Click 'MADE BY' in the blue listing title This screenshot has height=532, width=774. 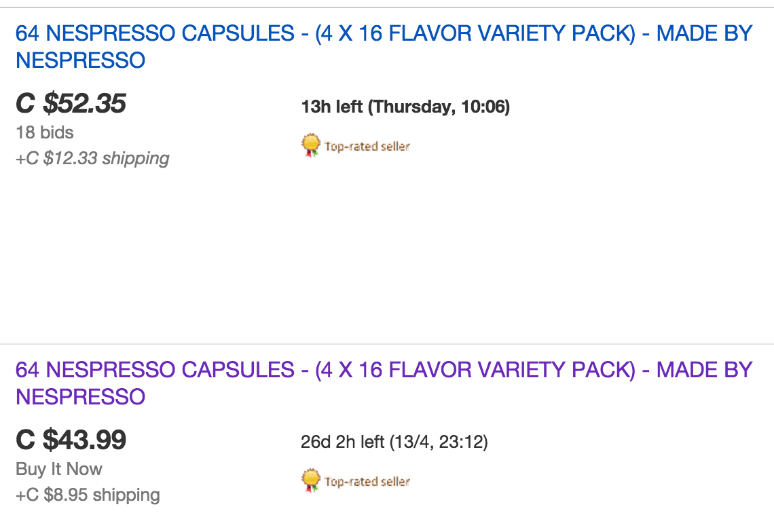(x=704, y=33)
